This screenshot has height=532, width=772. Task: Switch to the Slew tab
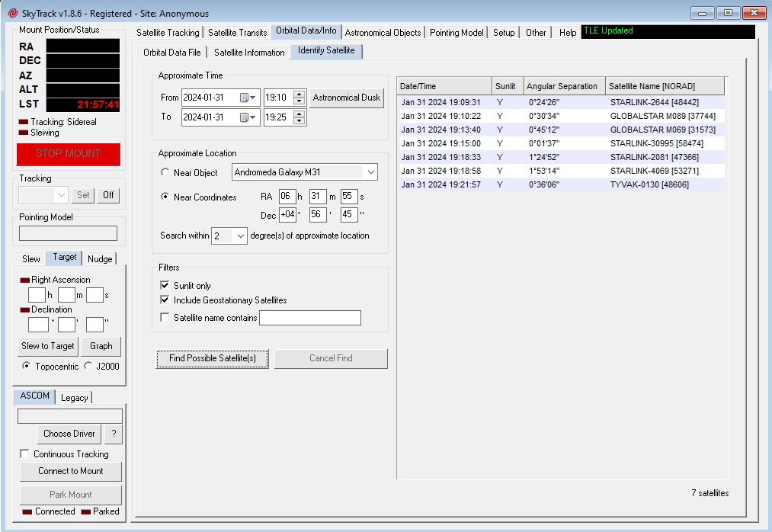pos(31,258)
